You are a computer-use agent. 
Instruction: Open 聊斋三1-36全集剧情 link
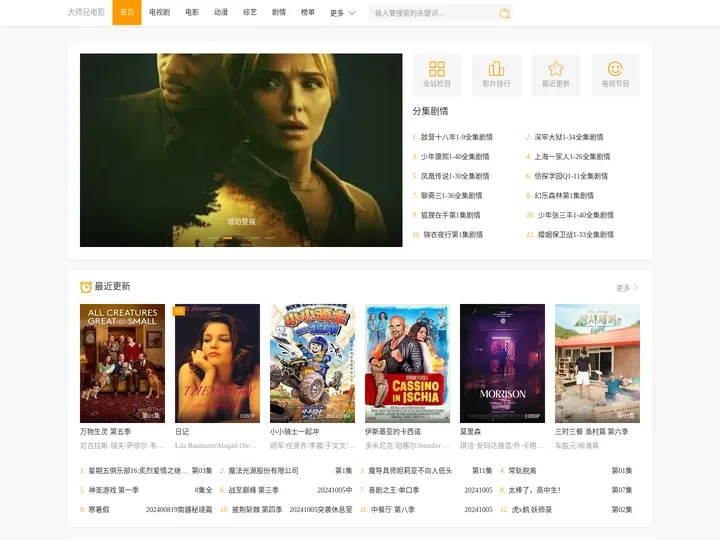click(451, 196)
